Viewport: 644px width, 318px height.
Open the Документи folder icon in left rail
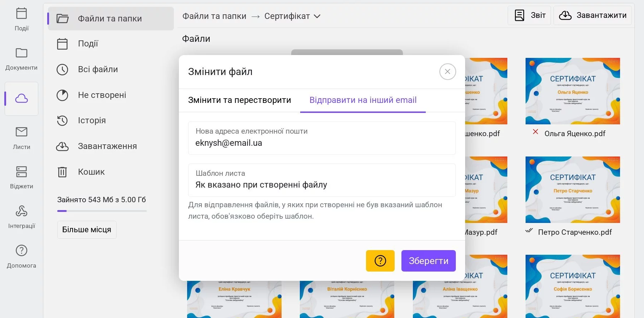[21, 53]
